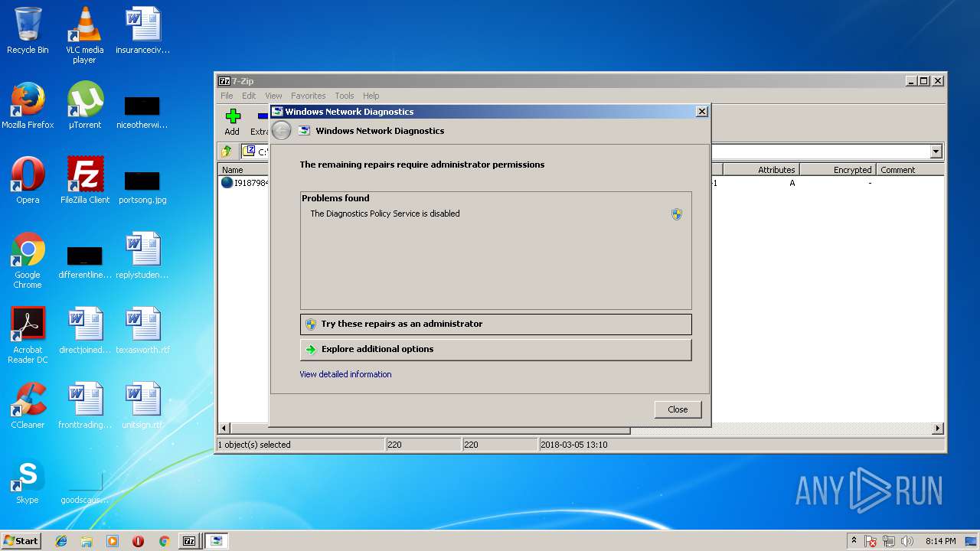Screen dimensions: 980x551
Task: Open the directjoined Word document
Action: pyautogui.click(x=85, y=331)
